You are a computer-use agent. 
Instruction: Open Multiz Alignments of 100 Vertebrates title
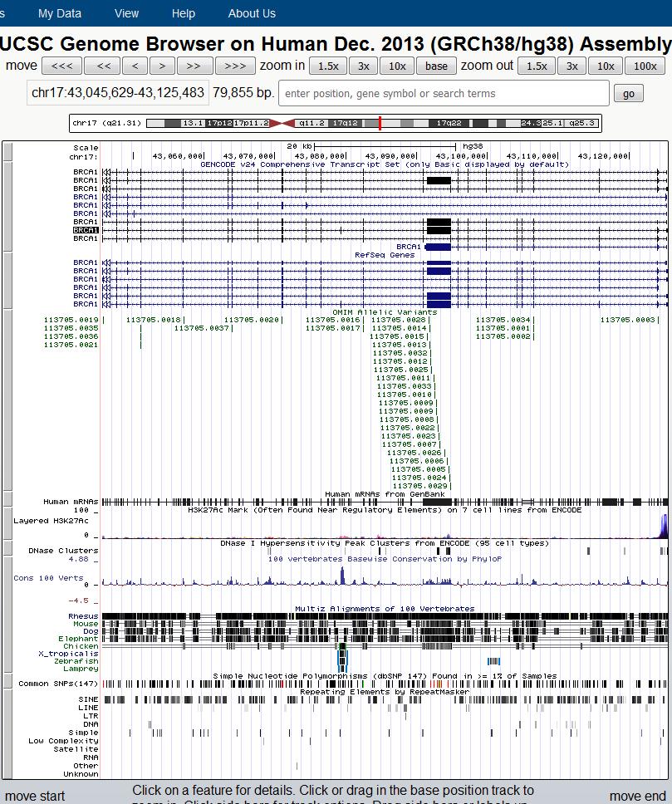pyautogui.click(x=385, y=609)
